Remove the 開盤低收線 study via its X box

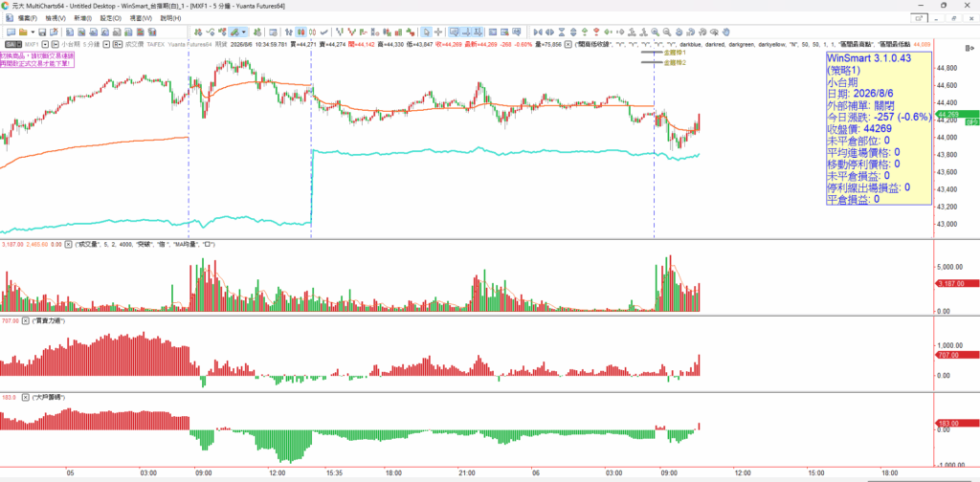coord(568,44)
